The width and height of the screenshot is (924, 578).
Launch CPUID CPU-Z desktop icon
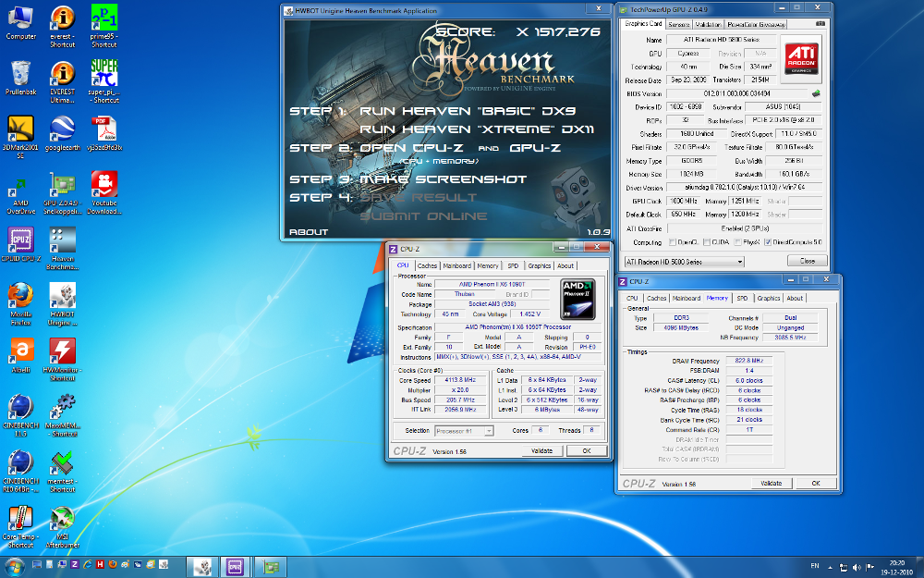point(20,245)
